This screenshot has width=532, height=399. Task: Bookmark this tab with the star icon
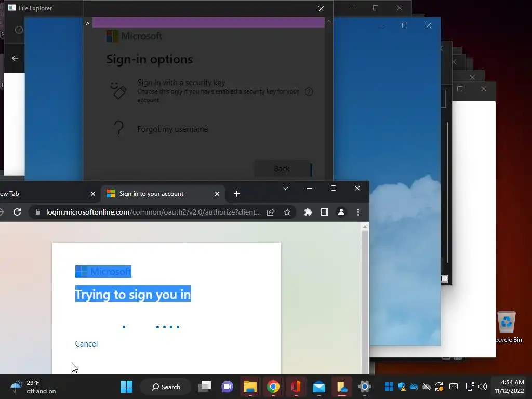click(287, 212)
